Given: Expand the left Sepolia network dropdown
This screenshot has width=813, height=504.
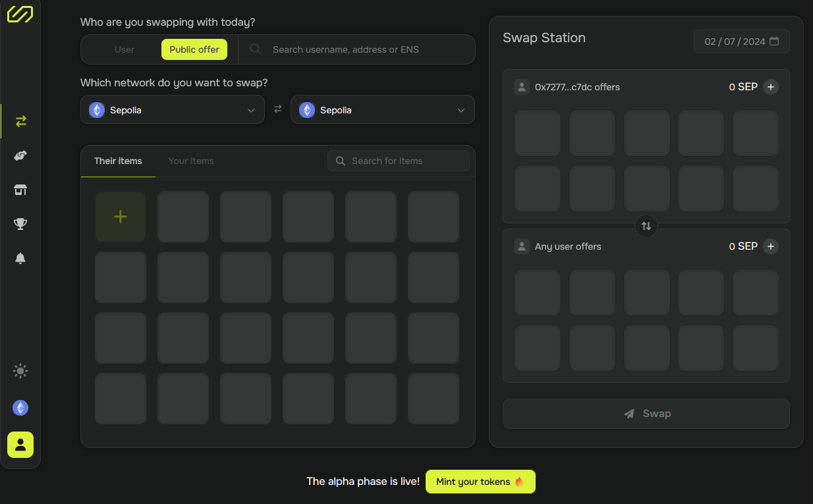Looking at the screenshot, I should point(172,110).
